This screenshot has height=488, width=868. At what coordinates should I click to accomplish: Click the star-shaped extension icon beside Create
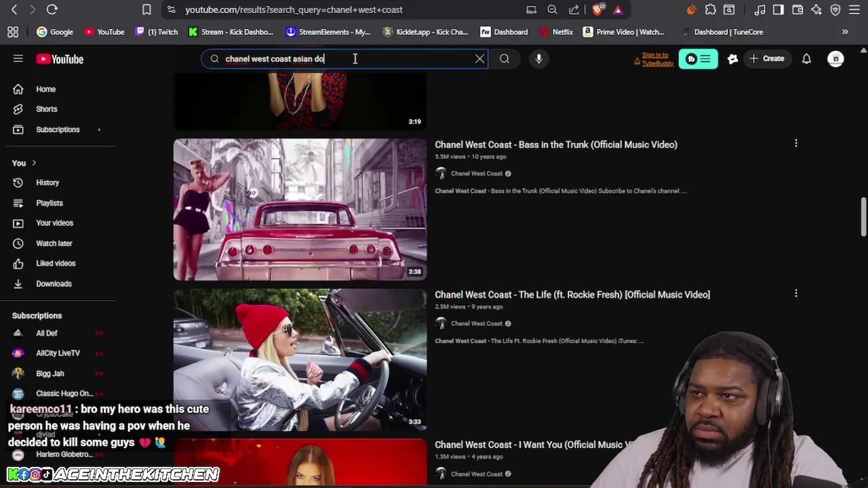click(x=732, y=59)
